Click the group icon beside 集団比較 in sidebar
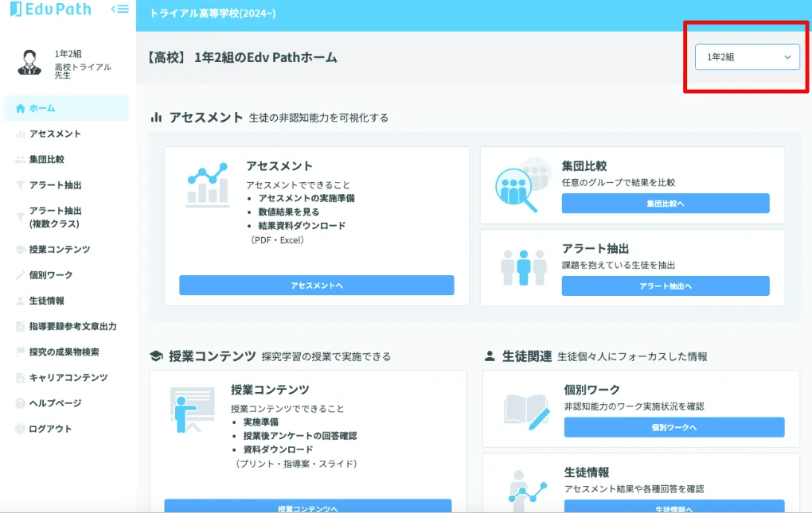812x513 pixels. [20, 160]
